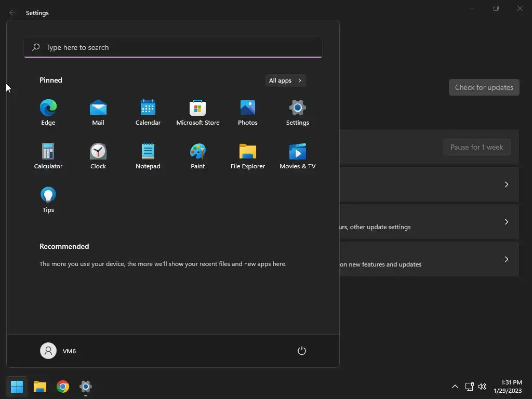Click the Start button on the taskbar
The height and width of the screenshot is (399, 532).
click(x=17, y=387)
